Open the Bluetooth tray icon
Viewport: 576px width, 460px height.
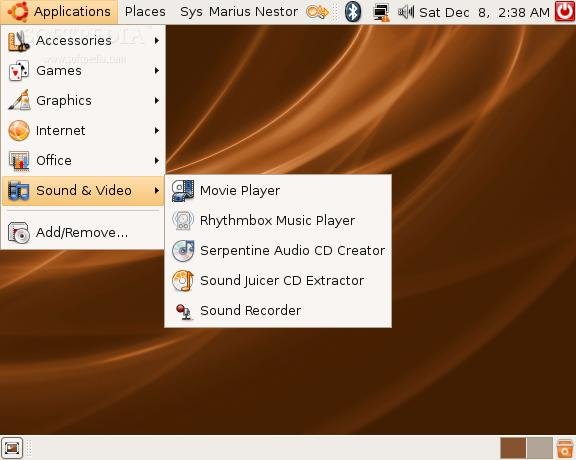(x=353, y=12)
